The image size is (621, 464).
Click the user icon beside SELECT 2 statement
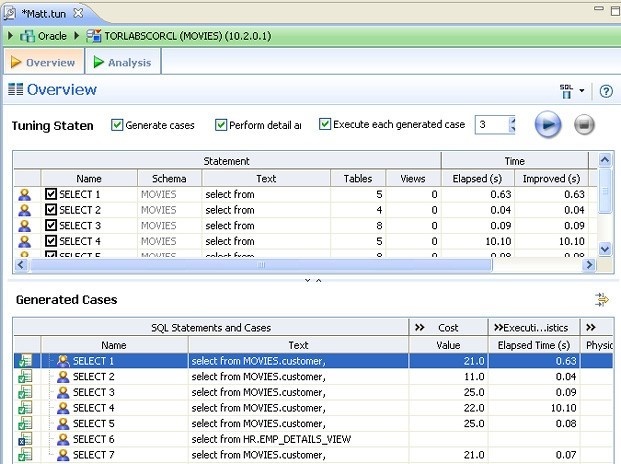(25, 210)
